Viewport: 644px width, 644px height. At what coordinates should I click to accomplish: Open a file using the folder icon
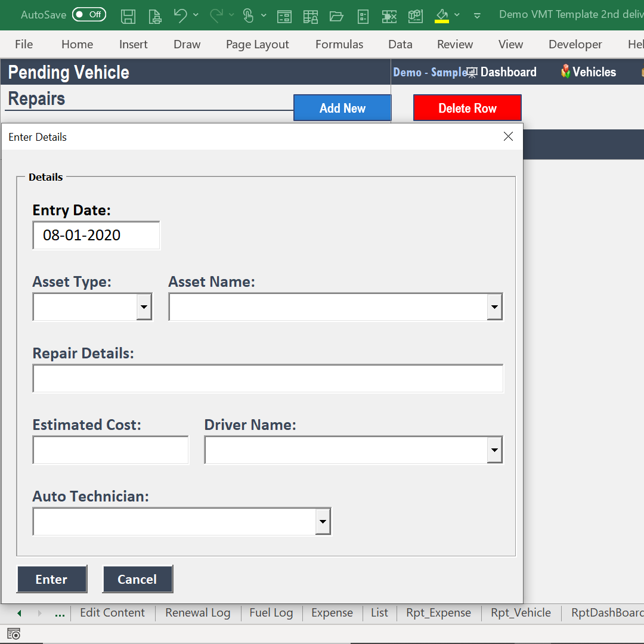[337, 16]
